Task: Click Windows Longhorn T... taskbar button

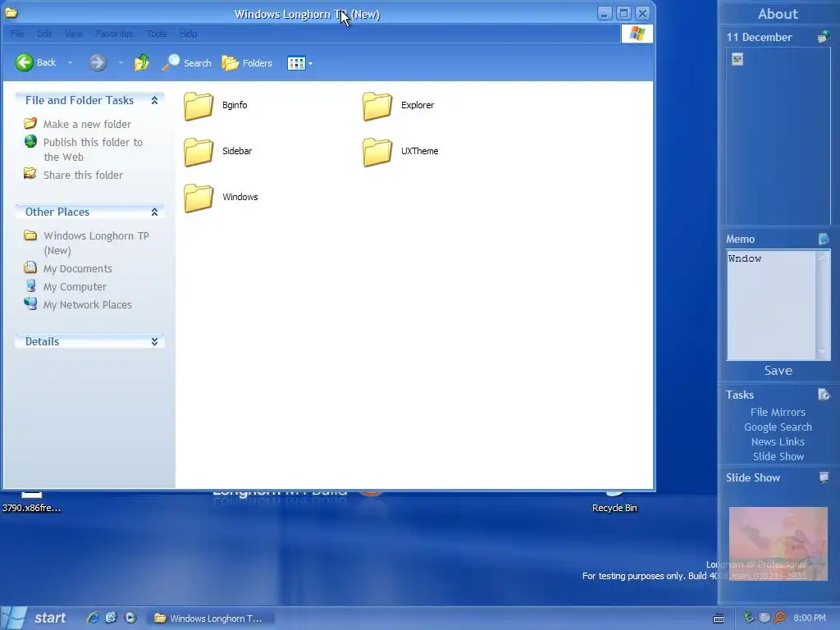Action: click(212, 619)
